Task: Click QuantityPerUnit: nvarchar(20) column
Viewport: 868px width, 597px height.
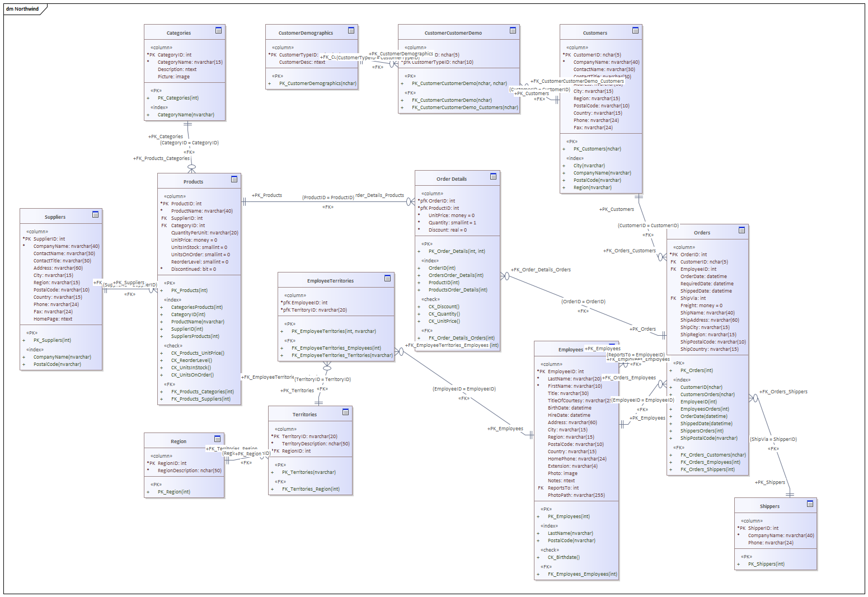Action: click(204, 233)
